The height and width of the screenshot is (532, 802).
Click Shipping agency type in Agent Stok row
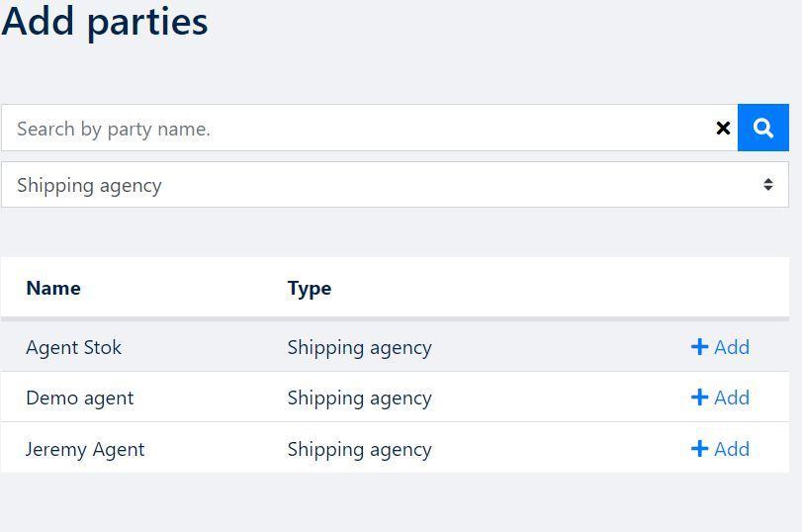click(x=360, y=348)
